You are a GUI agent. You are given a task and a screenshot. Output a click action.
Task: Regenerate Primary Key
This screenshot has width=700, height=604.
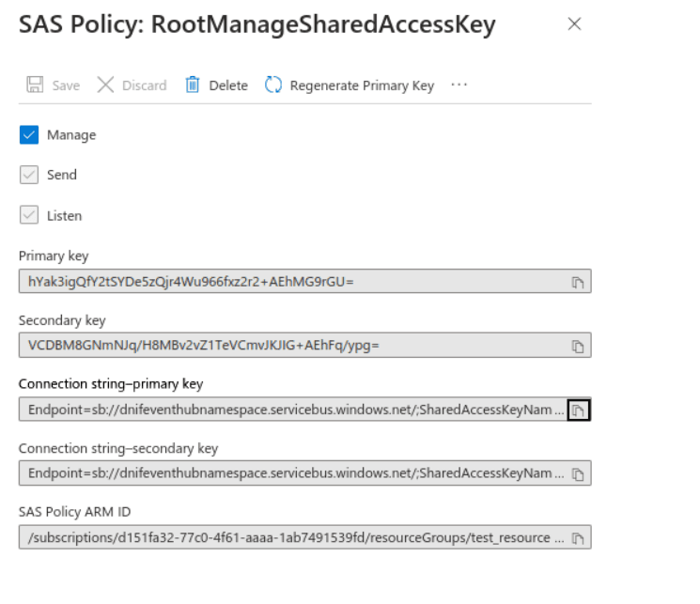350,85
